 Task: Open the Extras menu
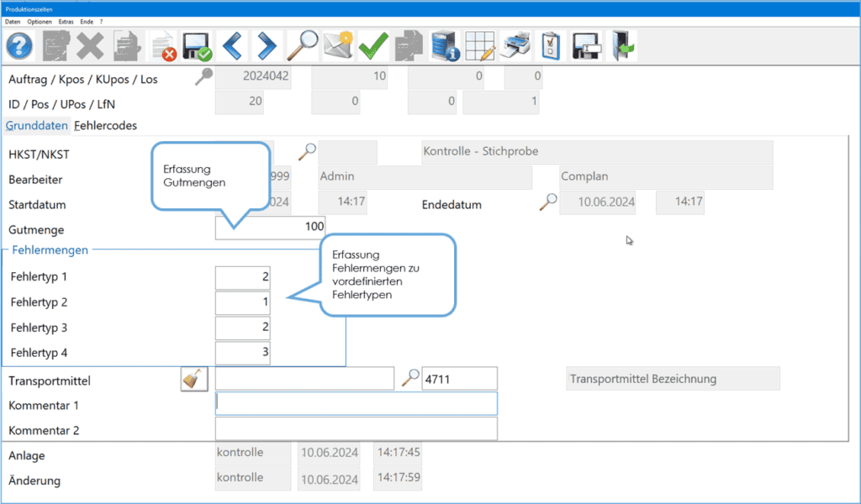click(x=66, y=22)
